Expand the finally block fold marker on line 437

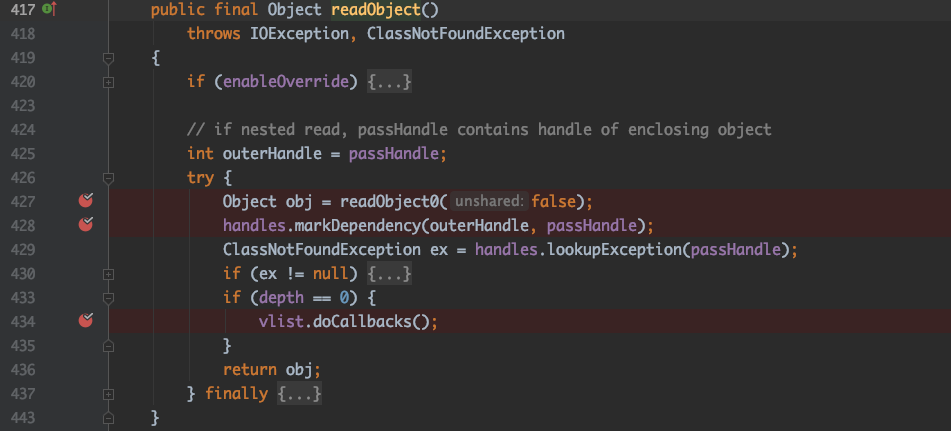click(108, 393)
